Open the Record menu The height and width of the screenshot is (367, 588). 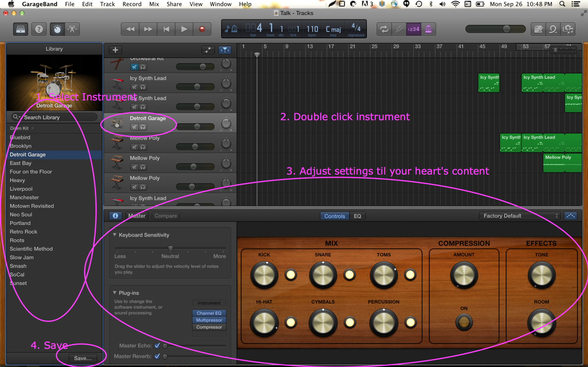click(x=132, y=4)
